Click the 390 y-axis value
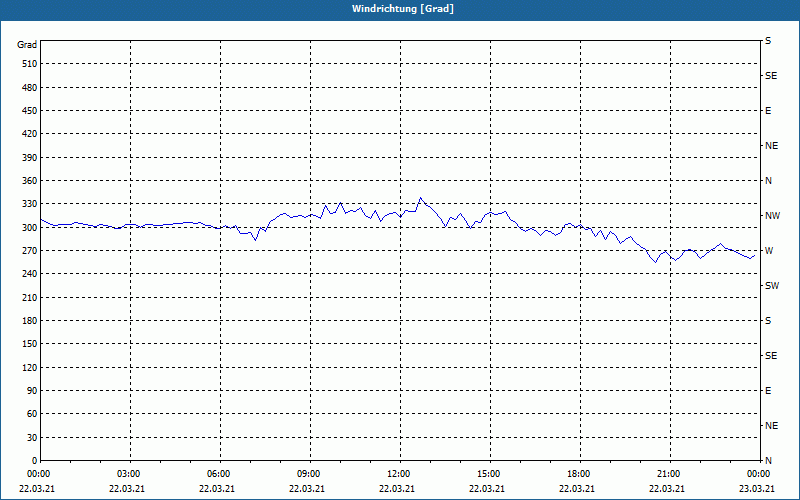The width and height of the screenshot is (800, 500). click(x=30, y=158)
